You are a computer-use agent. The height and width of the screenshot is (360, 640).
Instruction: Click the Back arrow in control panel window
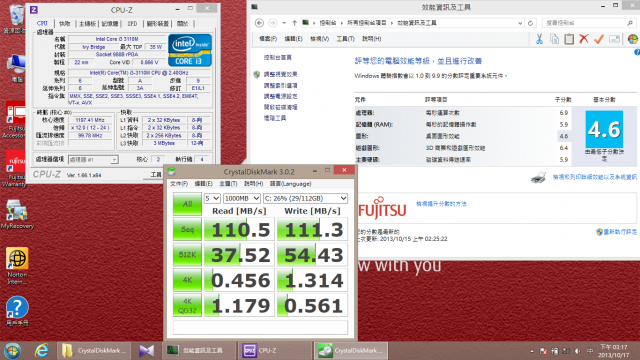tap(259, 23)
